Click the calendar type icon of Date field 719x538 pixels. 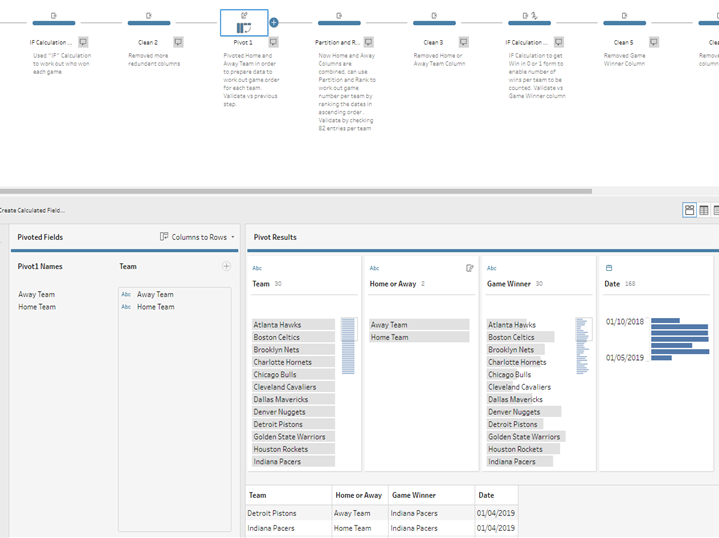pos(609,268)
